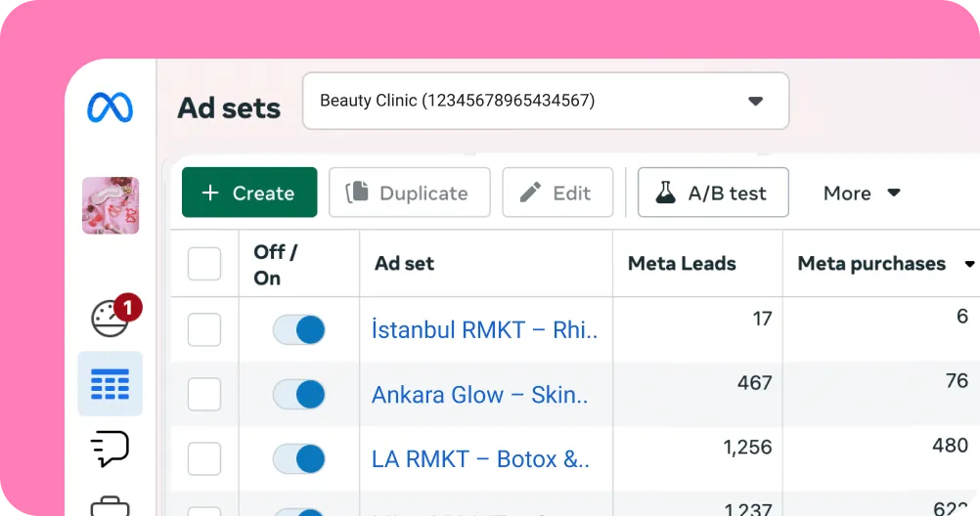Tick the checkbox for İstanbul RMKT row
Viewport: 980px width, 516px height.
click(x=204, y=330)
